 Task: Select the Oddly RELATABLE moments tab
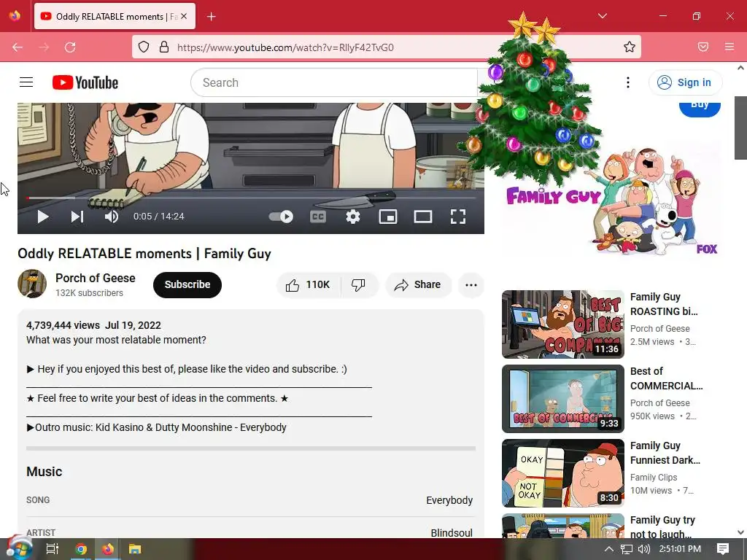tap(115, 17)
